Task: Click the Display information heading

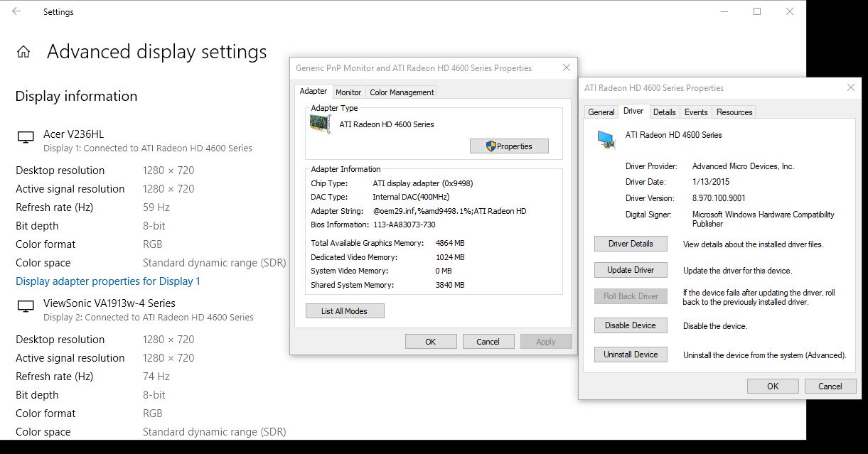Action: [76, 96]
